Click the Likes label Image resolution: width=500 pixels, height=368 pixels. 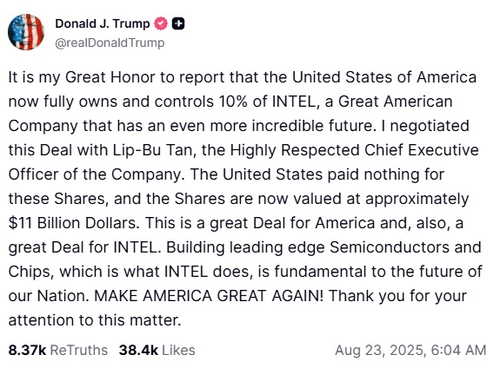pos(179,350)
